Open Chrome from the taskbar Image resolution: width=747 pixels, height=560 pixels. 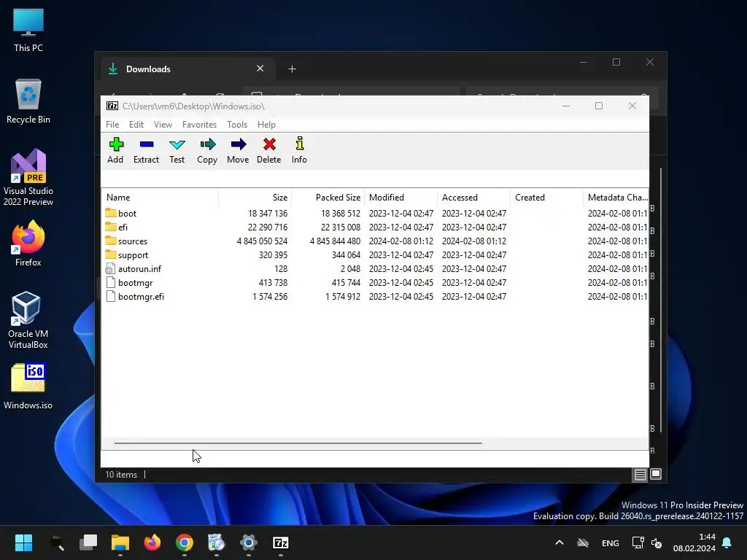185,542
